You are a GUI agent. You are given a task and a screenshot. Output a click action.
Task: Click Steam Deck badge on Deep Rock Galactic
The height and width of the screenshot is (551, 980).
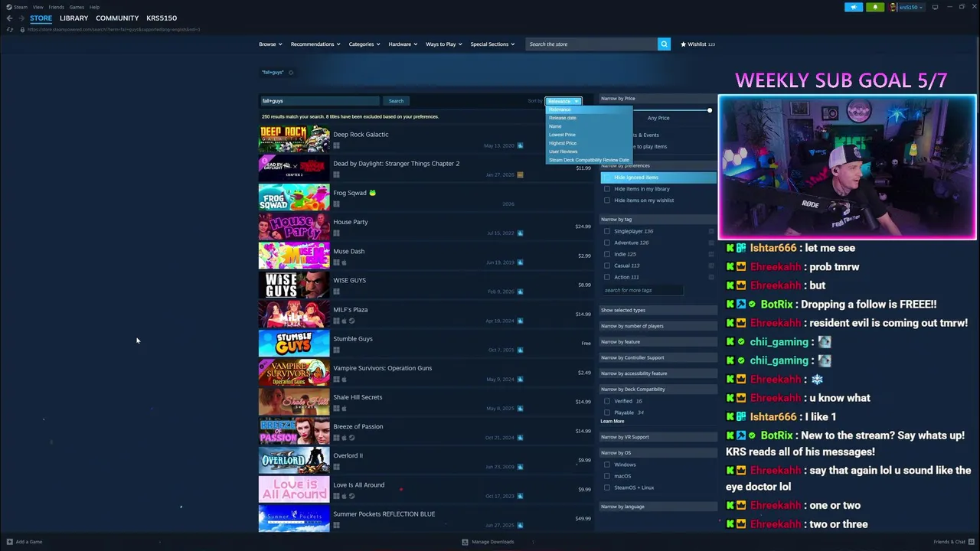pos(520,145)
